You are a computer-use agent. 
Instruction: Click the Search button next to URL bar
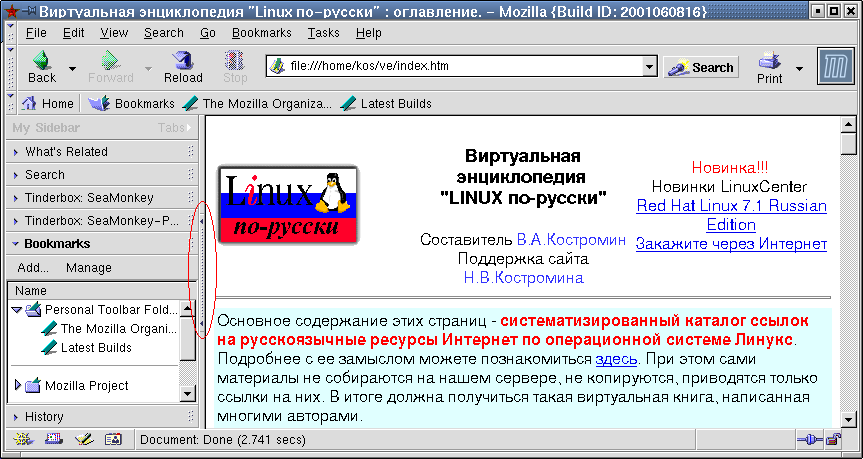pos(701,67)
